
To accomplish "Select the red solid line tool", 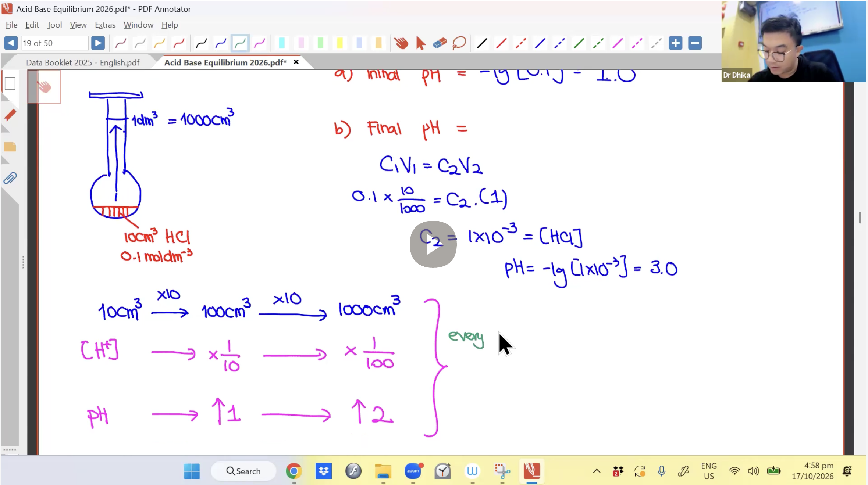I will click(x=501, y=43).
